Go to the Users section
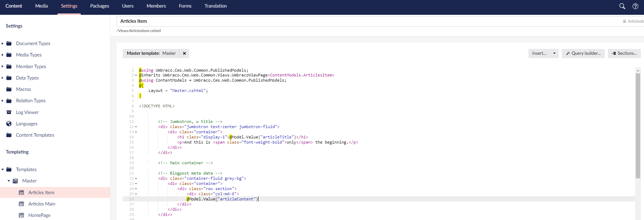The width and height of the screenshot is (644, 220). pyautogui.click(x=128, y=6)
